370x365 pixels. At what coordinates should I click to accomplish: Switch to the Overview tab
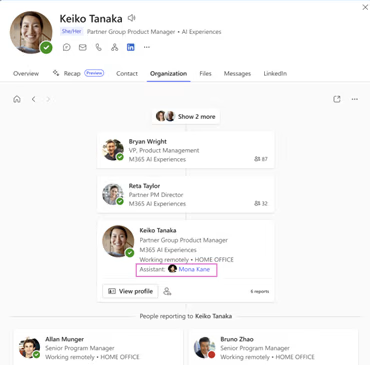(x=26, y=74)
